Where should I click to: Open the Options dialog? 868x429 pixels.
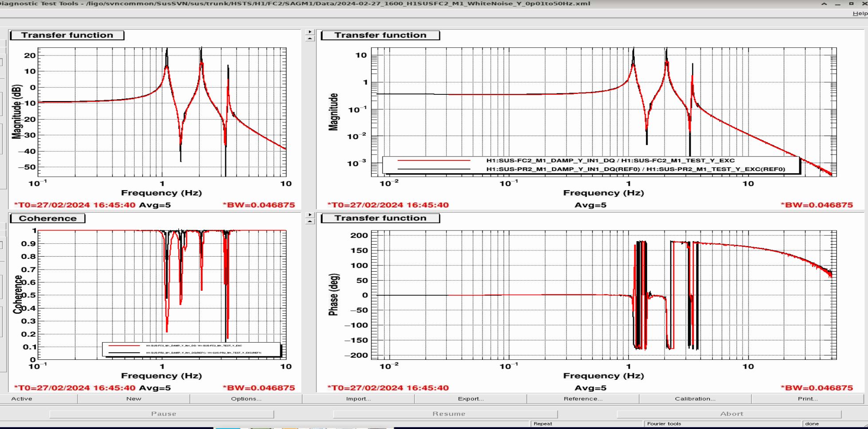[x=246, y=399]
